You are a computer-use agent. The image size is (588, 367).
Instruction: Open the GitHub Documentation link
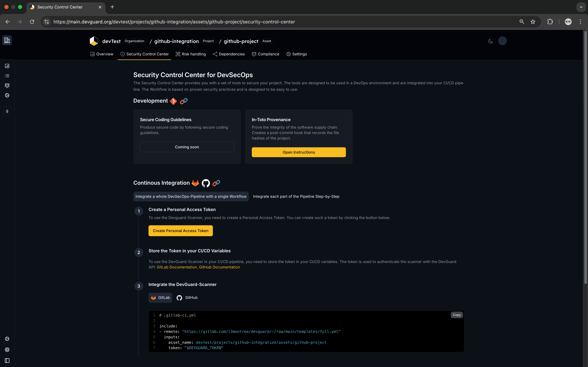coord(219,267)
